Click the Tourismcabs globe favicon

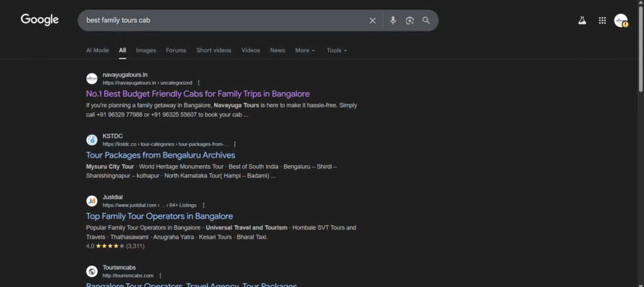click(92, 271)
